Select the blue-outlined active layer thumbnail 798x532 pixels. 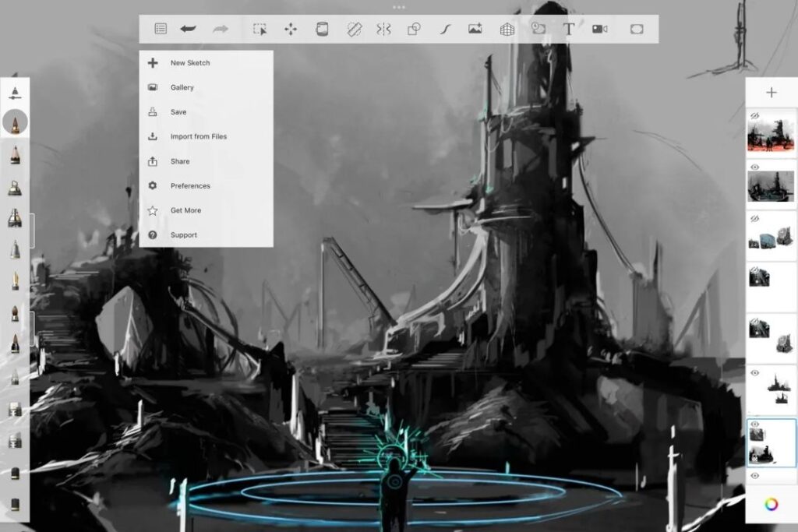(771, 442)
